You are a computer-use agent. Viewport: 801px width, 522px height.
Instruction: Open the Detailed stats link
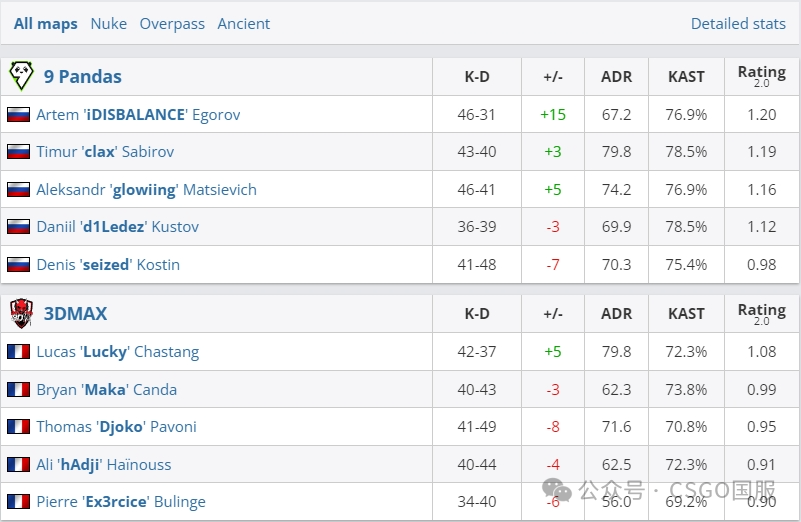point(738,24)
